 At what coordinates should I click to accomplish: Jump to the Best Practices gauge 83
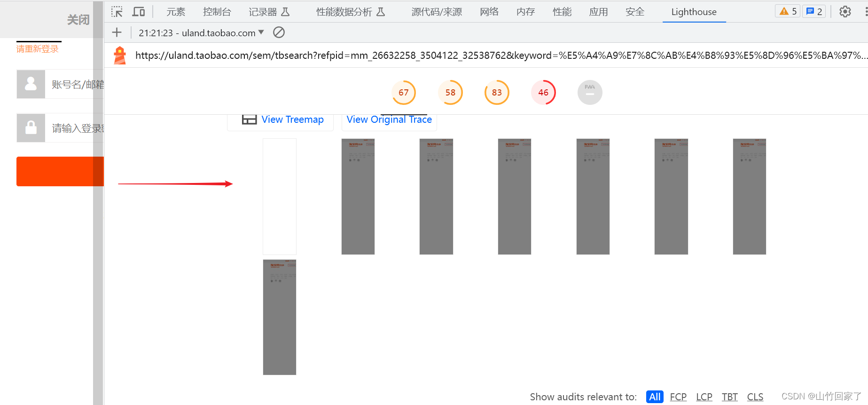[x=497, y=93]
